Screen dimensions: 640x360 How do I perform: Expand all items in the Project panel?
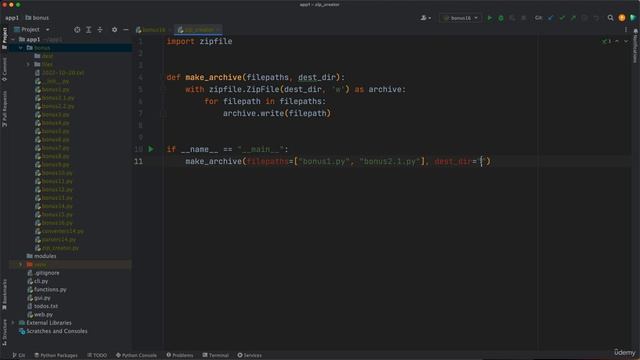click(89, 30)
